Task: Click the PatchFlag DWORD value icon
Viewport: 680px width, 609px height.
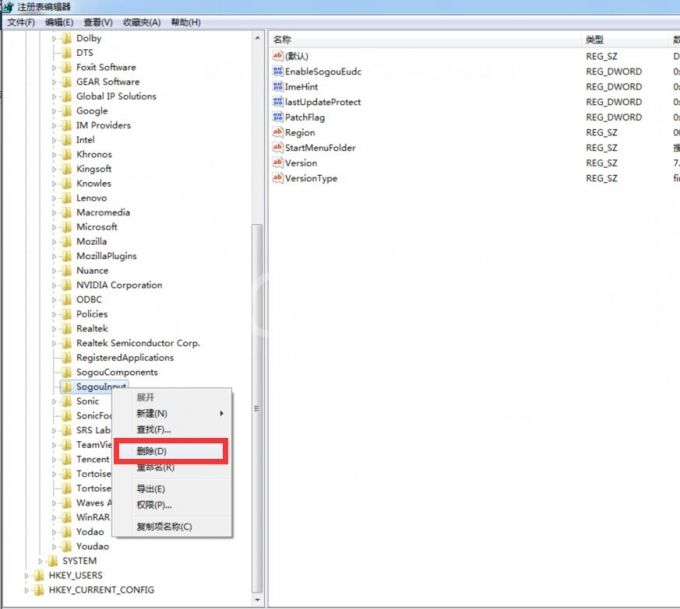Action: [278, 117]
